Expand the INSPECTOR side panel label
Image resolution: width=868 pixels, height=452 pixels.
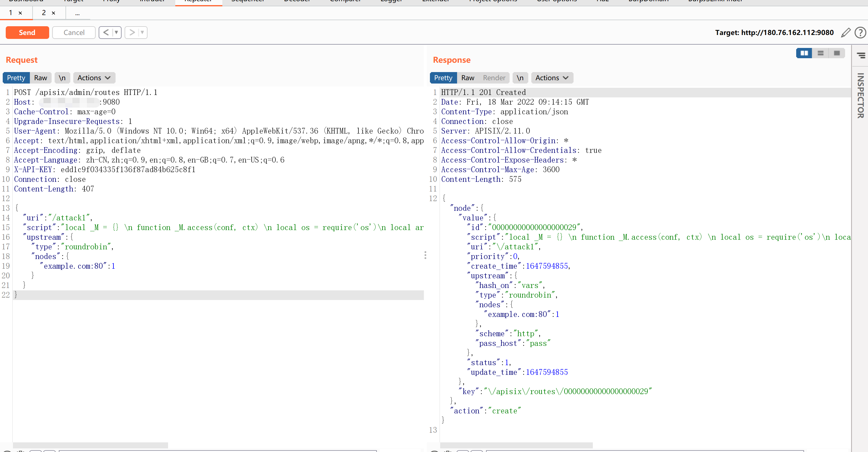860,95
